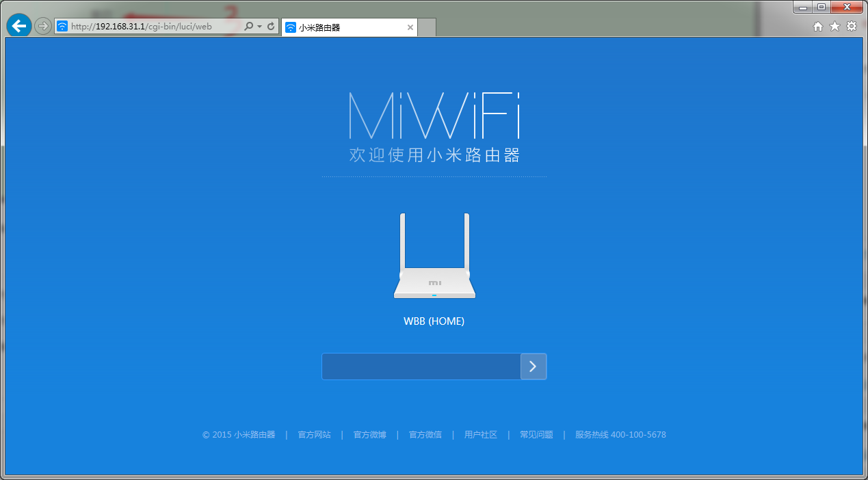Click the 欢迎使用小米路由器 heading
Viewport: 868px width, 480px height.
(434, 155)
